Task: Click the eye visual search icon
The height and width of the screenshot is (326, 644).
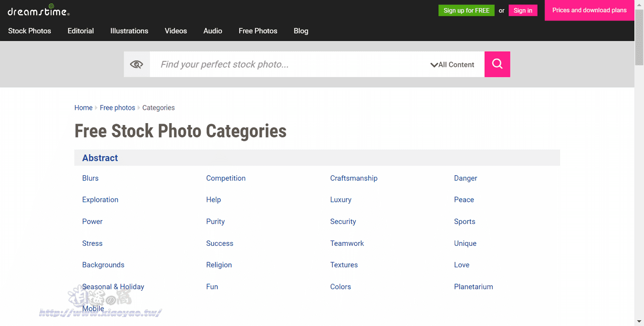Action: pos(136,64)
